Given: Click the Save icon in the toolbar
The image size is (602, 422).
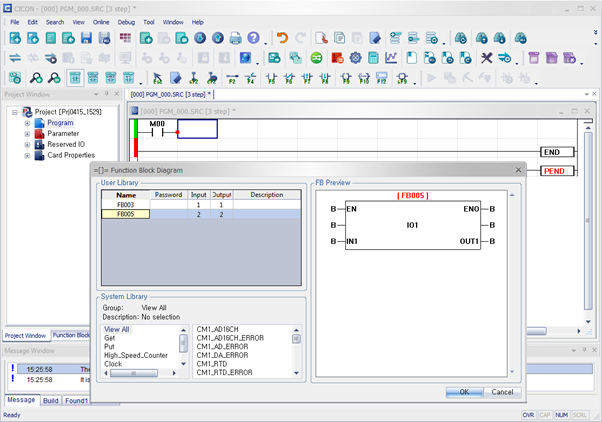Looking at the screenshot, I should (x=87, y=38).
